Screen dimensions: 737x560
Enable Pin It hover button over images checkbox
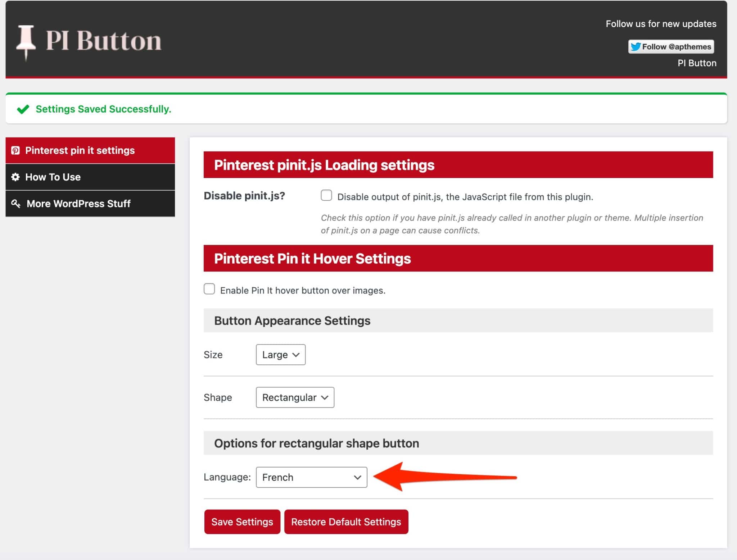click(209, 289)
